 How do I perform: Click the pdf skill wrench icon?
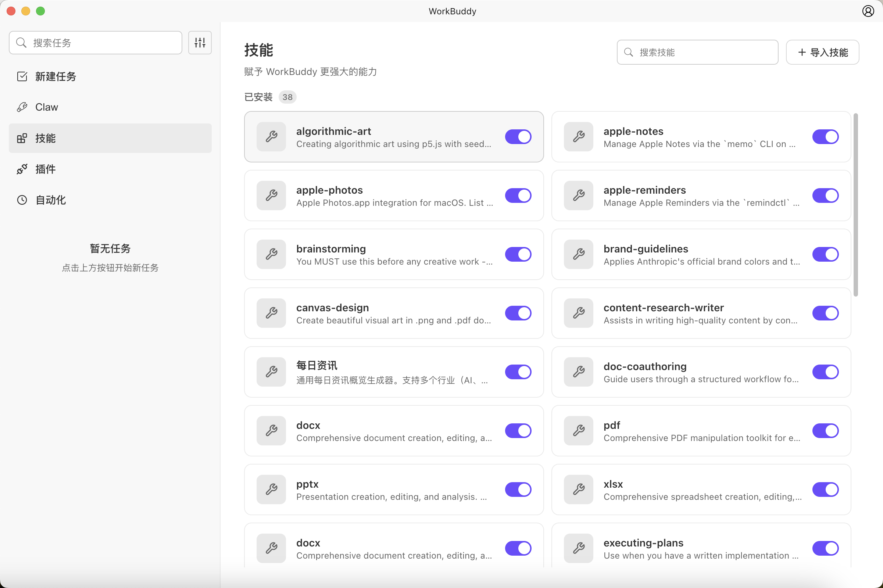point(578,430)
